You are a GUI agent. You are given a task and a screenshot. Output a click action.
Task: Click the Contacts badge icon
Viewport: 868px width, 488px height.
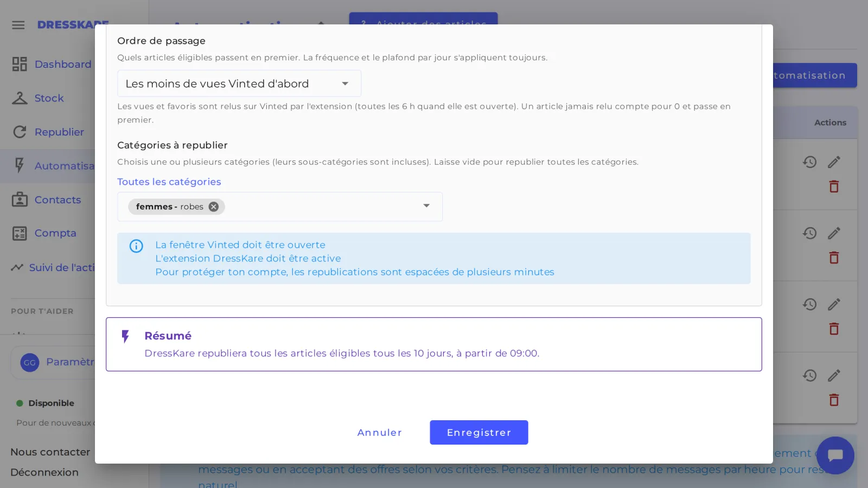coord(20,200)
